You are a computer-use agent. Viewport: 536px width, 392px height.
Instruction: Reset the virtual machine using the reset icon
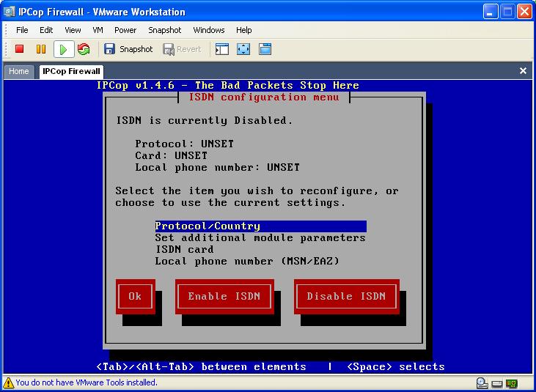pos(84,49)
